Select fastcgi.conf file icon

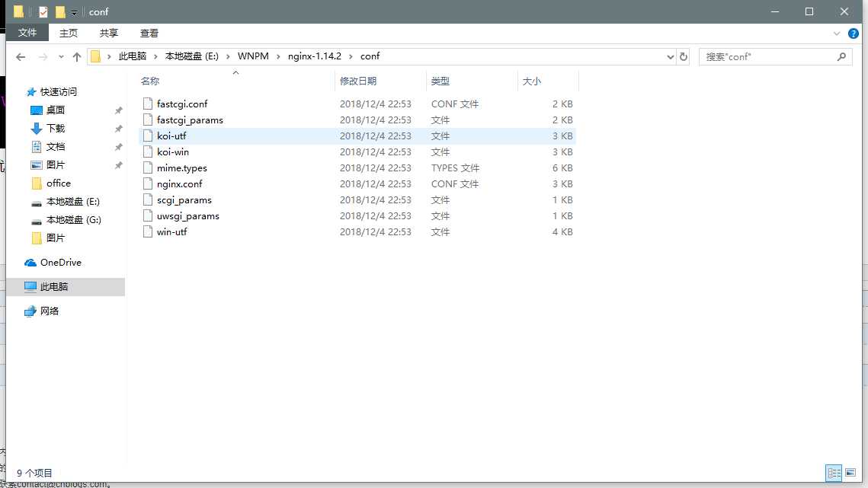(x=147, y=104)
